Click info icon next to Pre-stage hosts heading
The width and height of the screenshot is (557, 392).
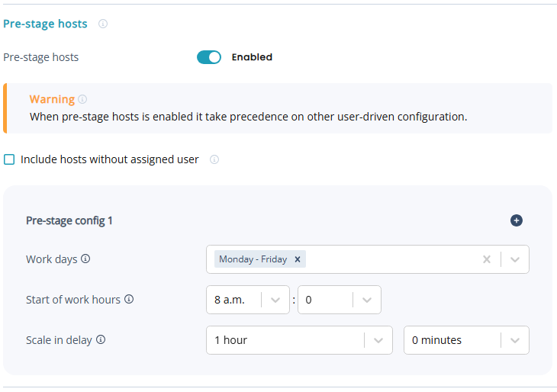(x=103, y=24)
